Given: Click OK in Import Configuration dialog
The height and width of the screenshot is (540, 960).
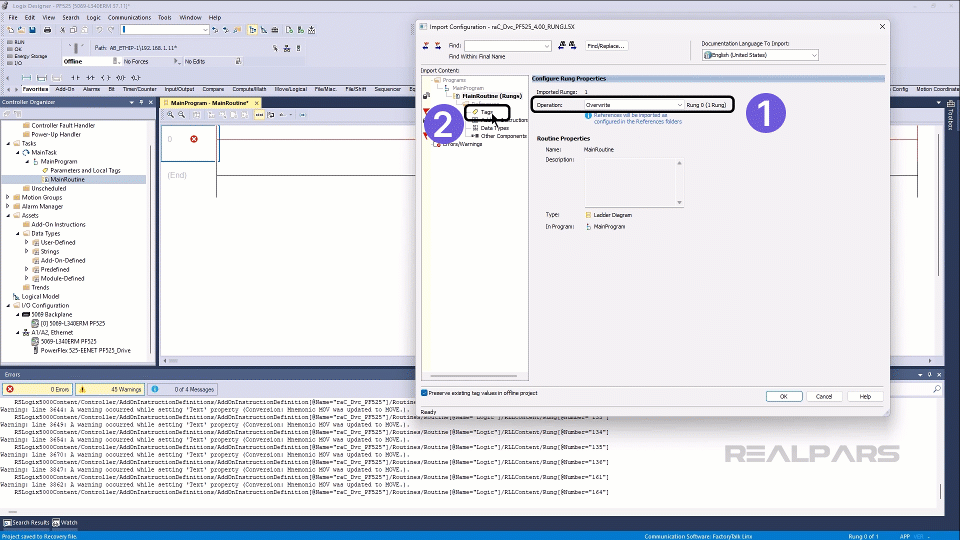Looking at the screenshot, I should click(x=784, y=397).
